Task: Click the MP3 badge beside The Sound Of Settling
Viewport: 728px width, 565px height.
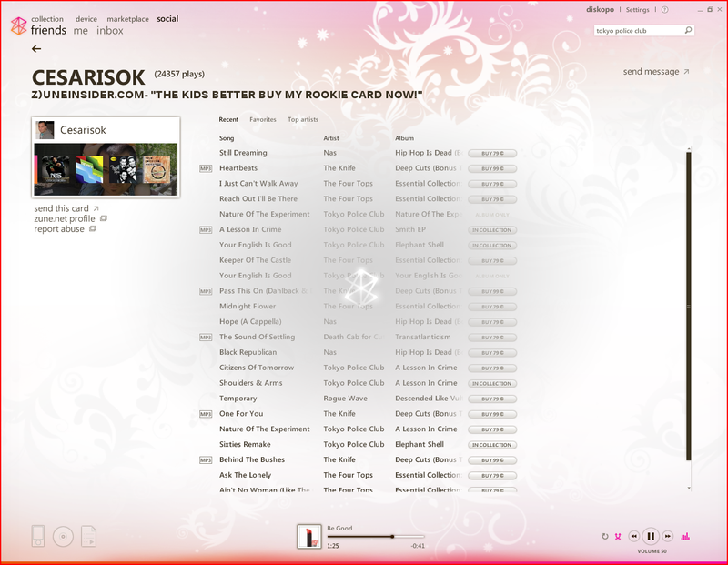Action: [206, 337]
